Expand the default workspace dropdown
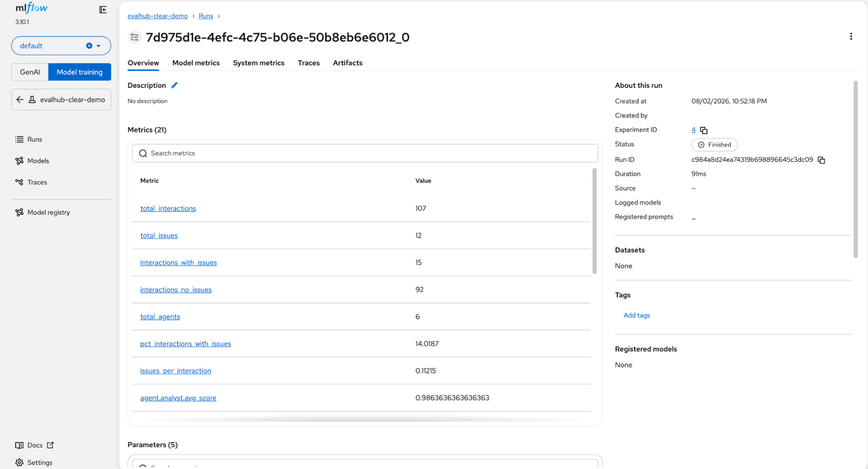The height and width of the screenshot is (469, 868). (99, 46)
